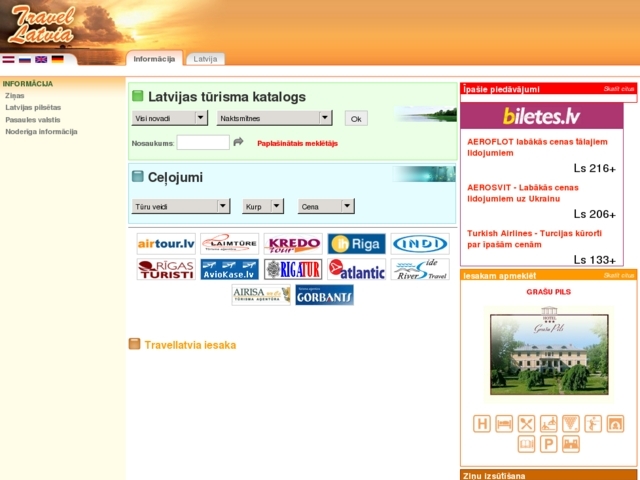This screenshot has width=640, height=480.
Task: Open the airtour.lv agency logo
Action: pyautogui.click(x=166, y=244)
